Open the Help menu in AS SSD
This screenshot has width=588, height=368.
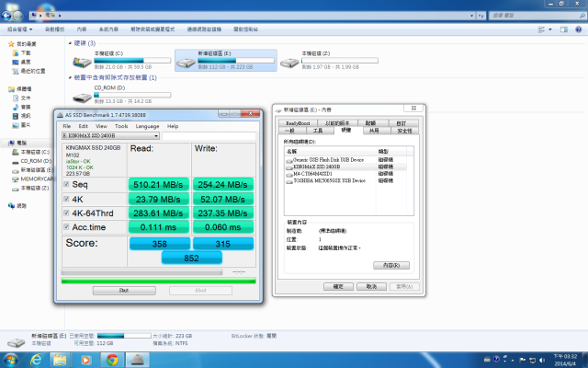coord(173,126)
